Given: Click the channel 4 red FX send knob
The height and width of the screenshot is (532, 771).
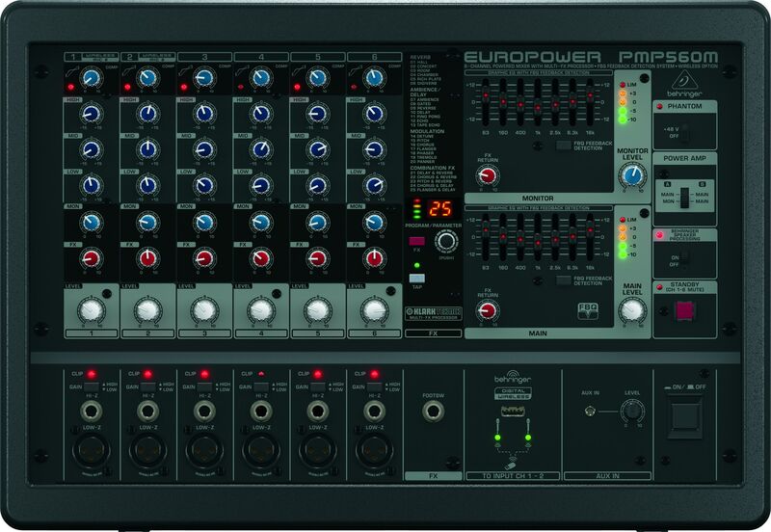Looking at the screenshot, I should 261,258.
